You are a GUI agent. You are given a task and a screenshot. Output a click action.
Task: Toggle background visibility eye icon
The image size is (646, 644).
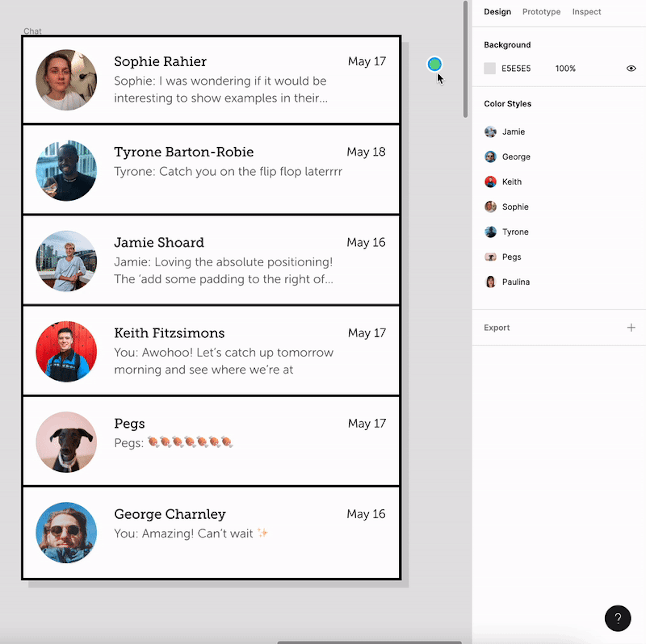click(x=631, y=69)
